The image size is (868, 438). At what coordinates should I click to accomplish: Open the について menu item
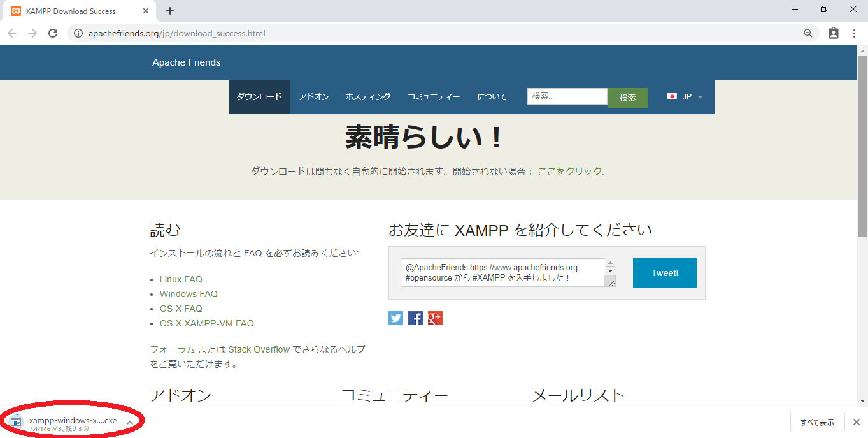click(x=492, y=97)
